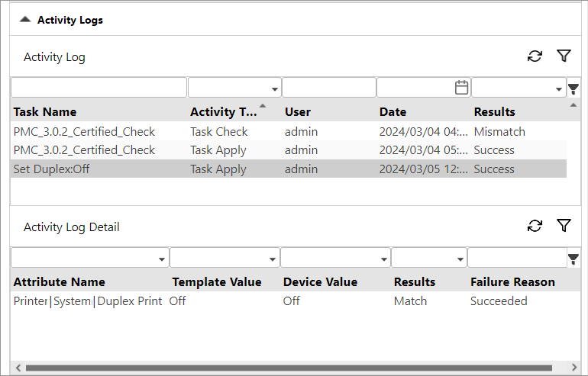This screenshot has width=588, height=376.
Task: Click the Failure Reason filter field
Action: (x=518, y=258)
